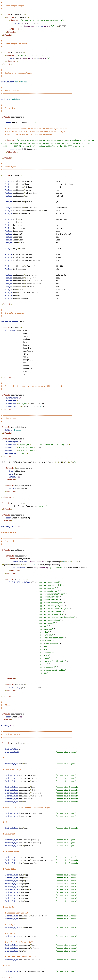Viewport: 98px width, 980px height.
Task: Click the '# Manifest files' comment
Action: pos(11,852)
